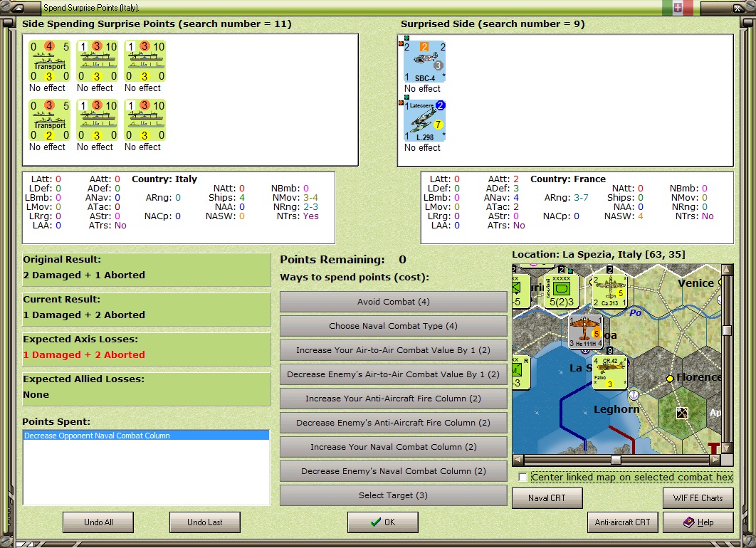Viewport: 756px width, 548px height.
Task: Increase Your Anti-Aircraft Fire Column
Action: 394,399
